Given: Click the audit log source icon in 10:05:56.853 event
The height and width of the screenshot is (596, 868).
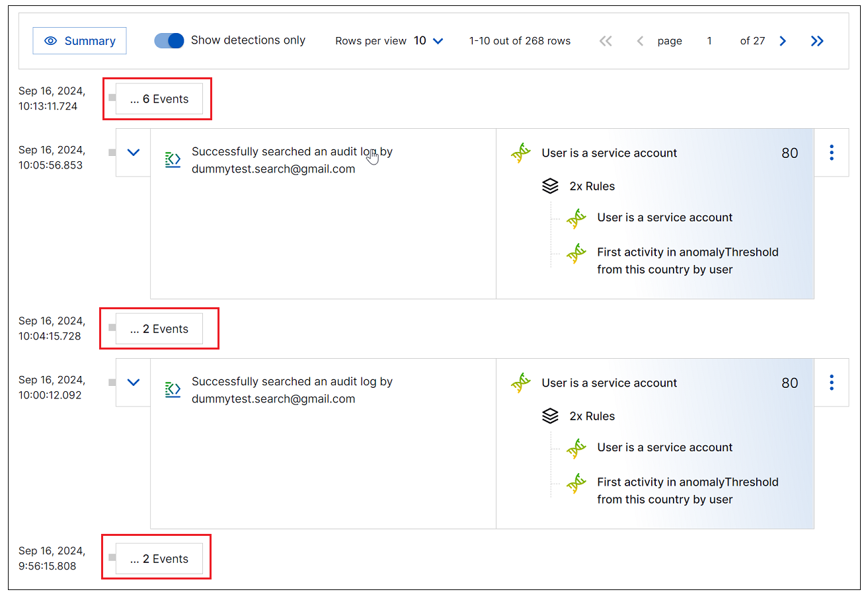Looking at the screenshot, I should click(x=173, y=159).
